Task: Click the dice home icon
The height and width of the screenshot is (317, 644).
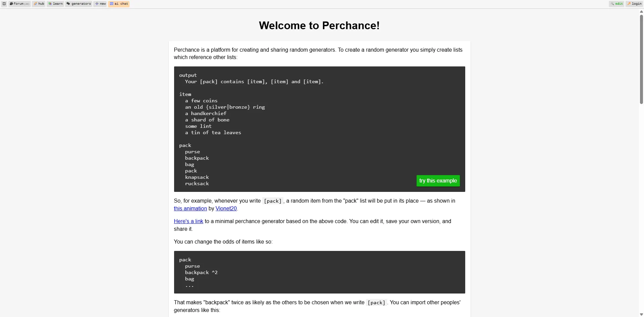Action: tap(4, 4)
